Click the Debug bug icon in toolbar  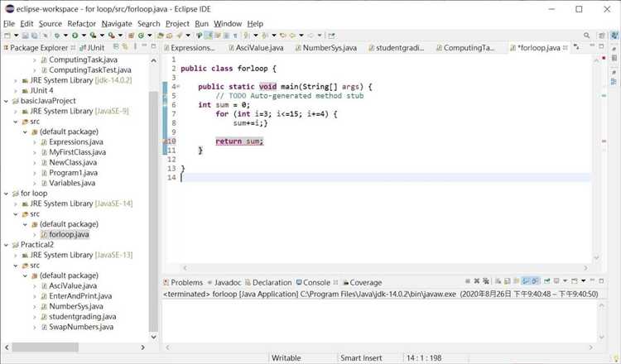pyautogui.click(x=56, y=36)
